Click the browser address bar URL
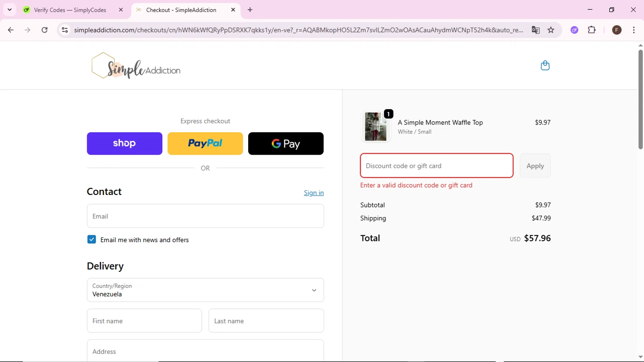This screenshot has height=362, width=644. pyautogui.click(x=298, y=30)
